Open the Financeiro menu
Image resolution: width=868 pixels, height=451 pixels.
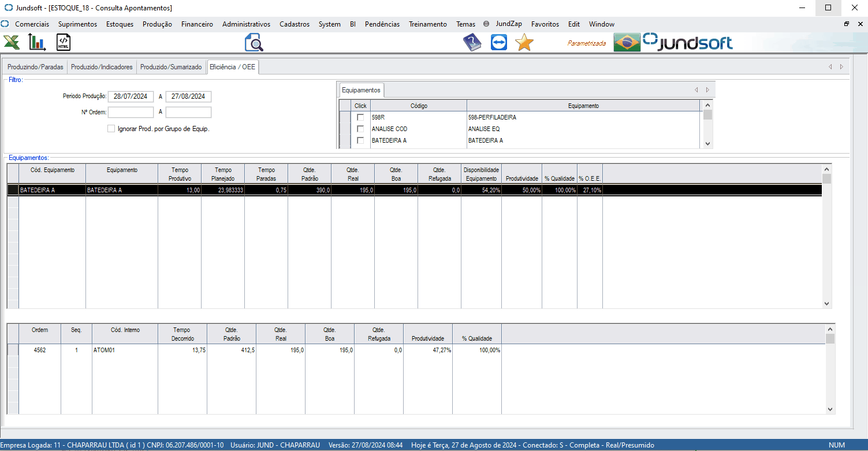[197, 24]
